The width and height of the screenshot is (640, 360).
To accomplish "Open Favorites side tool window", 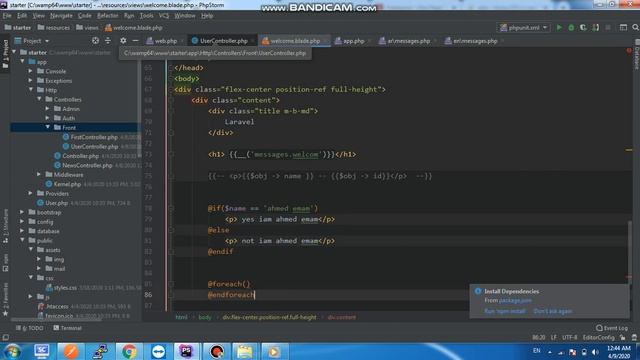I will 5,300.
